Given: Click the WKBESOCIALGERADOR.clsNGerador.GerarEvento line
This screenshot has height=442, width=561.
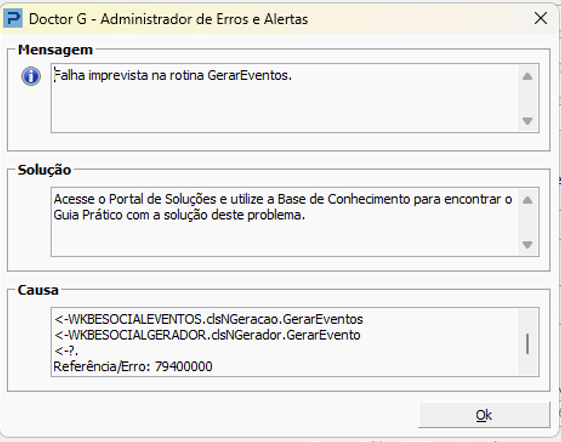Looking at the screenshot, I should click(207, 335).
